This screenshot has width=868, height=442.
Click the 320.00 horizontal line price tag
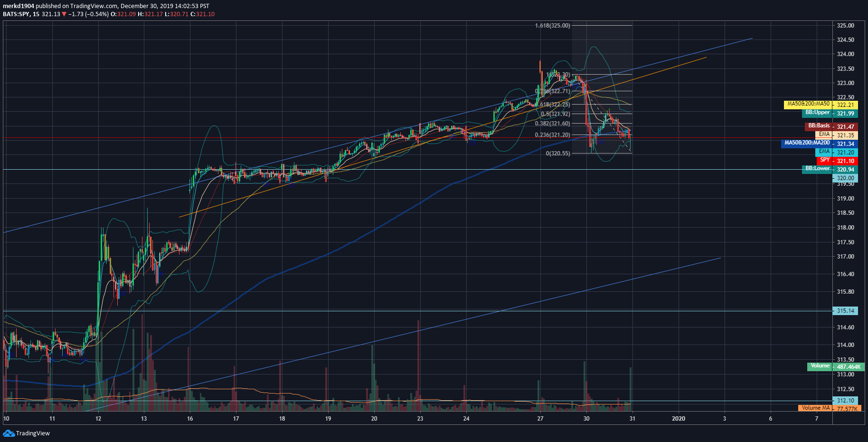[x=845, y=178]
